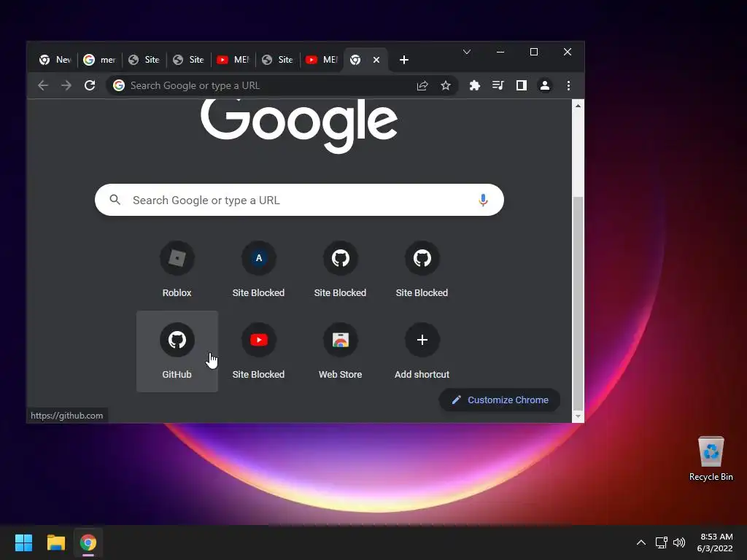Click the Customize Chrome button

coord(499,400)
